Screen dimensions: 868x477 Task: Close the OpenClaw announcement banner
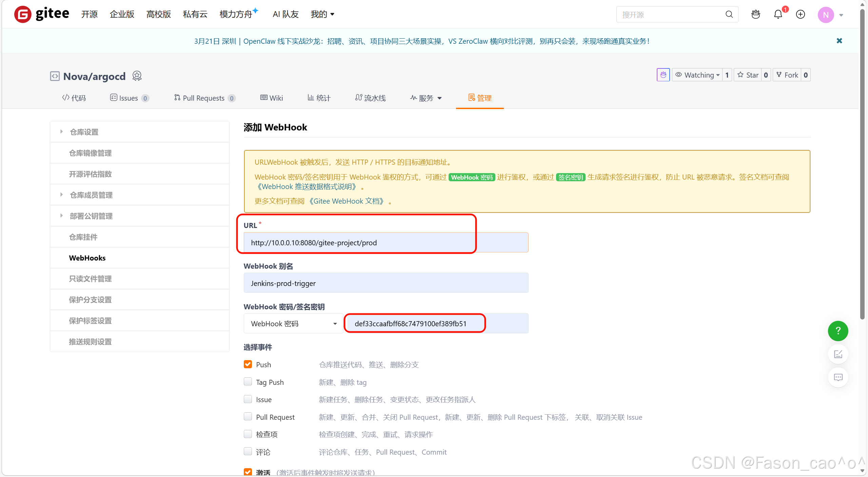click(x=839, y=41)
